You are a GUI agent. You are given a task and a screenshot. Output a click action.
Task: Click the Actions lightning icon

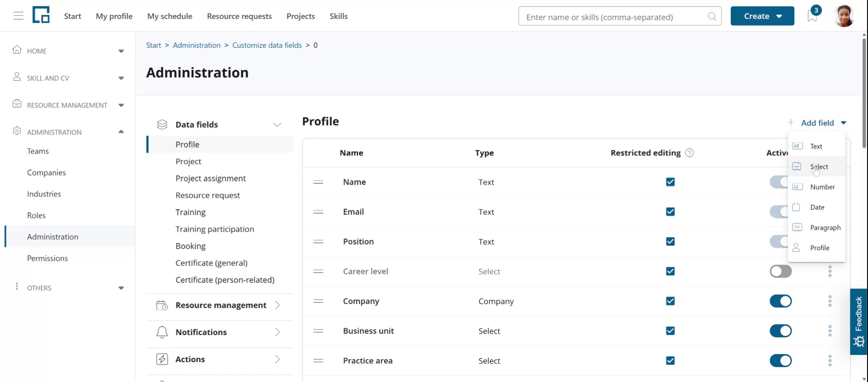pos(162,359)
